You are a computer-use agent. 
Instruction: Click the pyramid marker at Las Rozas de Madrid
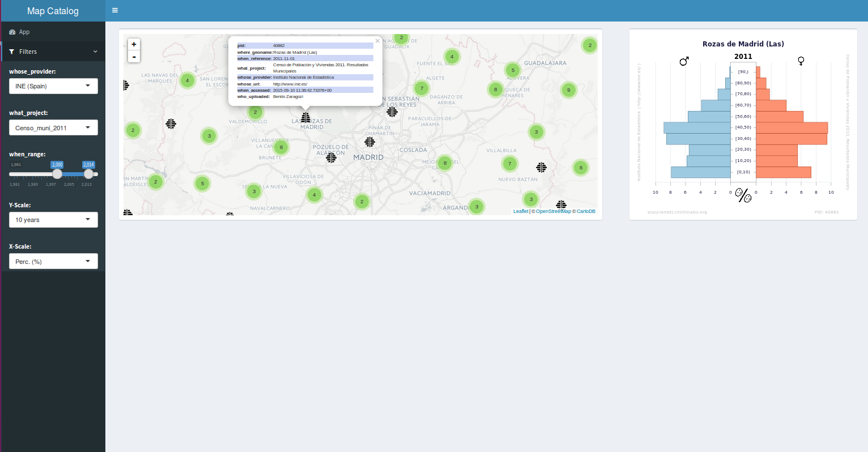pos(306,117)
